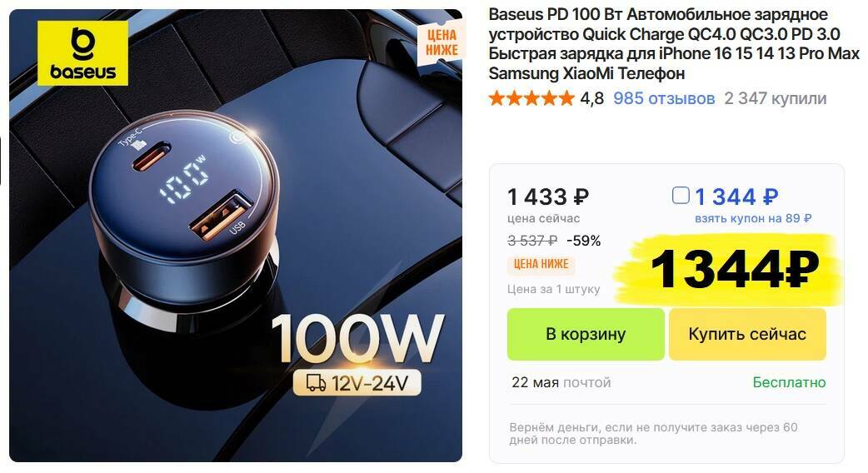Click the highlighted 1344₽ price

[734, 270]
